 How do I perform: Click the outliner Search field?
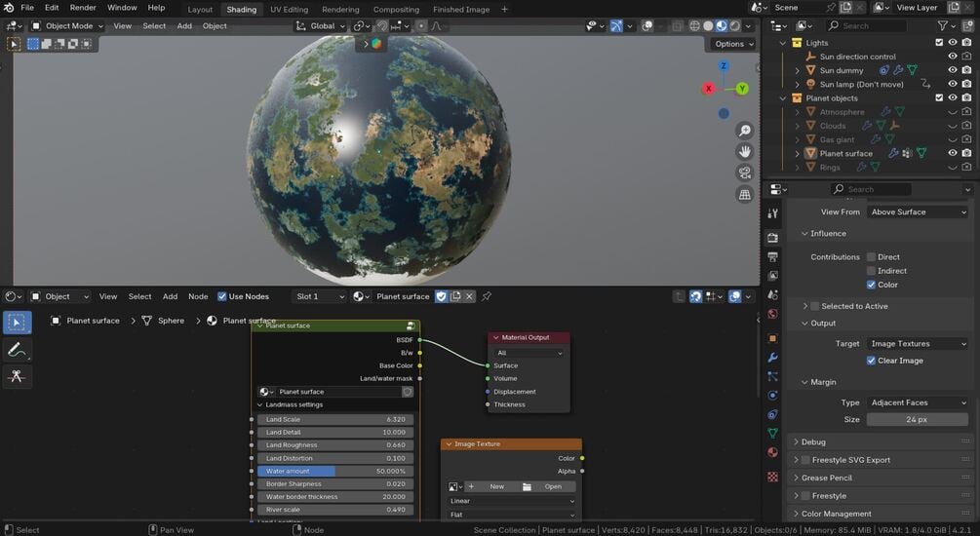tap(866, 25)
